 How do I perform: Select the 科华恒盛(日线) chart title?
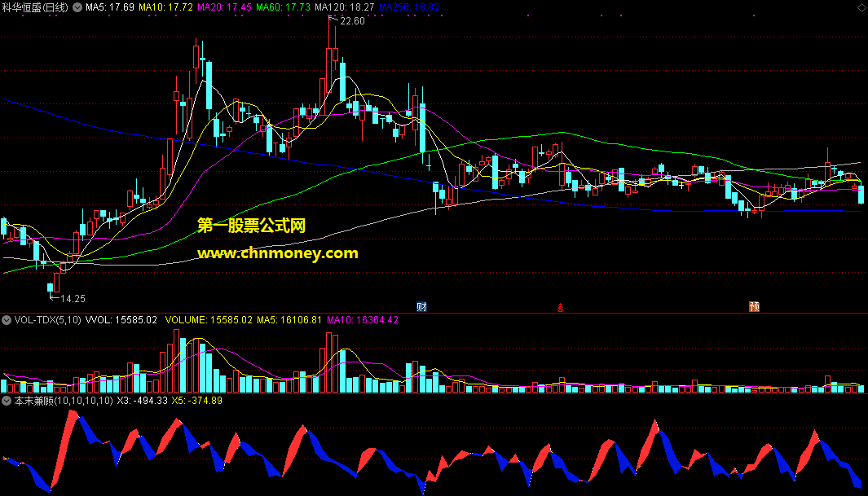[x=35, y=8]
